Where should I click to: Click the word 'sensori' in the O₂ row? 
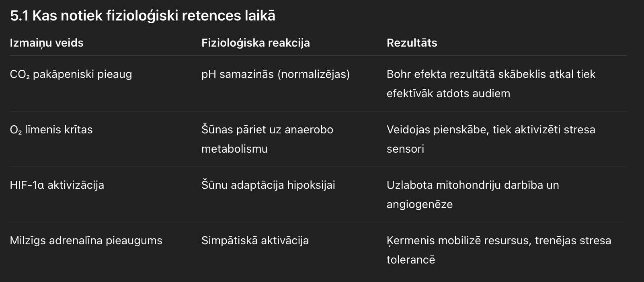405,149
